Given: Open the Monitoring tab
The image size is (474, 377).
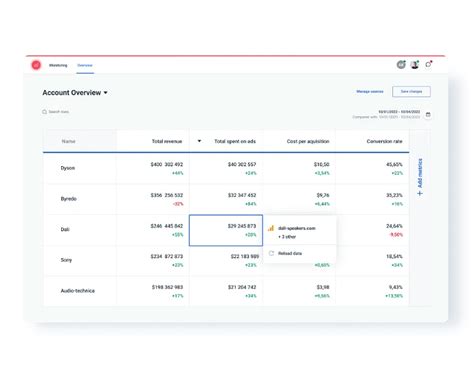Looking at the screenshot, I should [x=58, y=65].
